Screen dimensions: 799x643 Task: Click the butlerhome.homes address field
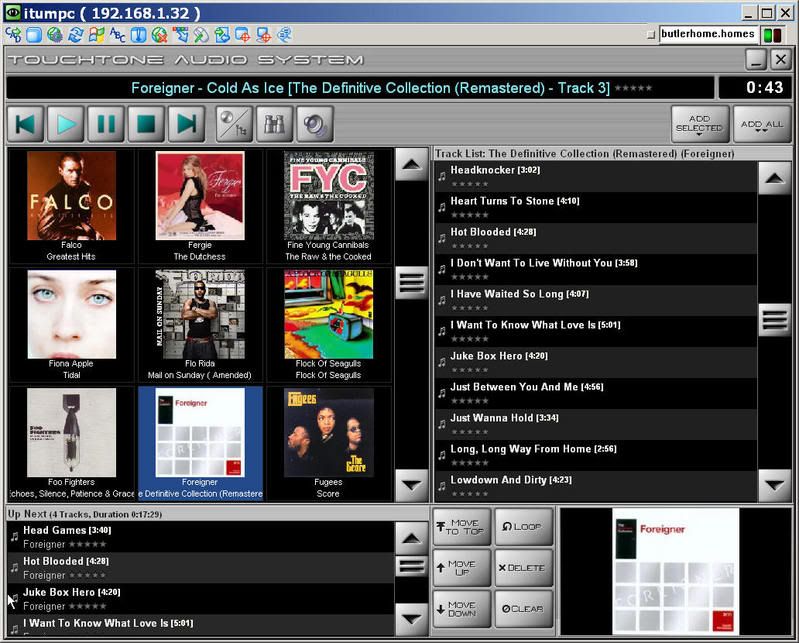pyautogui.click(x=707, y=34)
